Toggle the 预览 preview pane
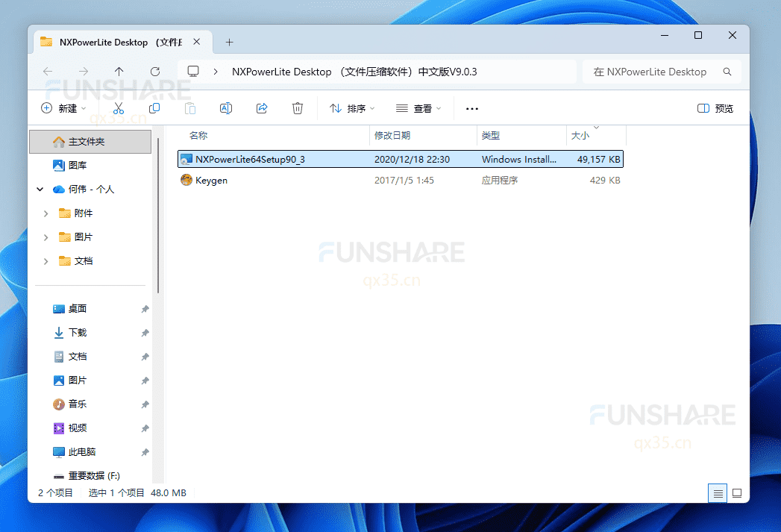Image resolution: width=781 pixels, height=532 pixels. point(715,109)
